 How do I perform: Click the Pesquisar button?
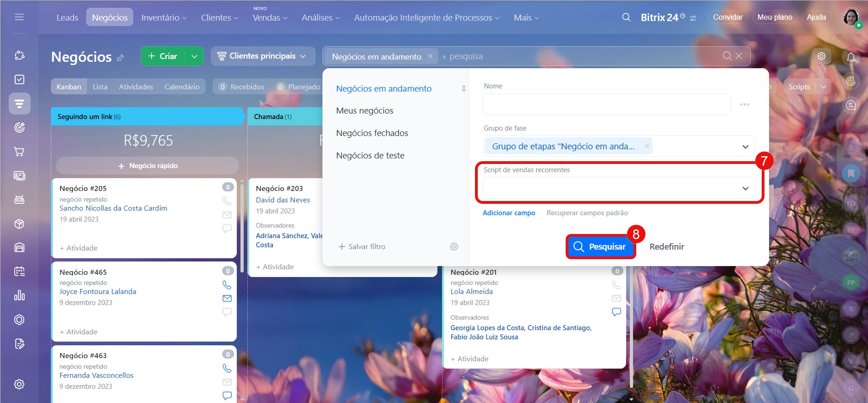point(600,247)
